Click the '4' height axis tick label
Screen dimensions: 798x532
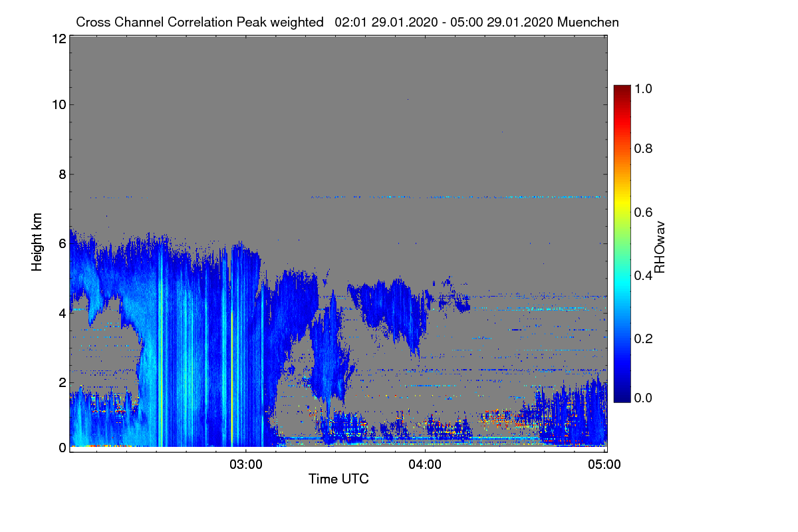tap(62, 313)
